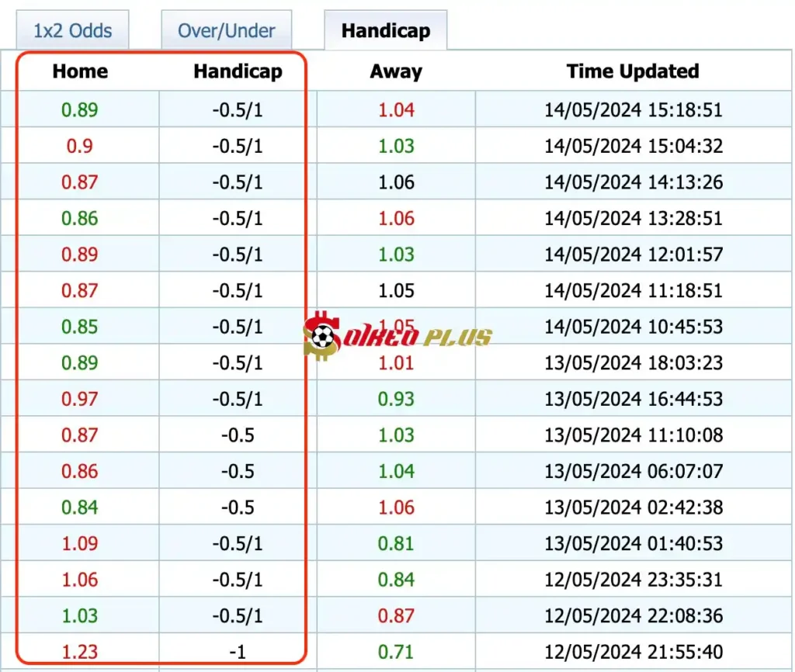Select the Away odds value 0.71
The width and height of the screenshot is (795, 672).
pos(396,652)
